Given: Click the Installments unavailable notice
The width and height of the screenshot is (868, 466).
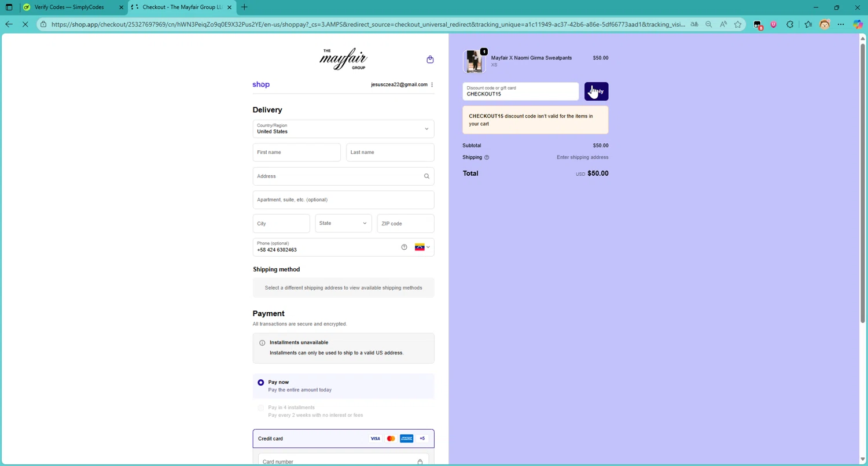Looking at the screenshot, I should pyautogui.click(x=343, y=348).
